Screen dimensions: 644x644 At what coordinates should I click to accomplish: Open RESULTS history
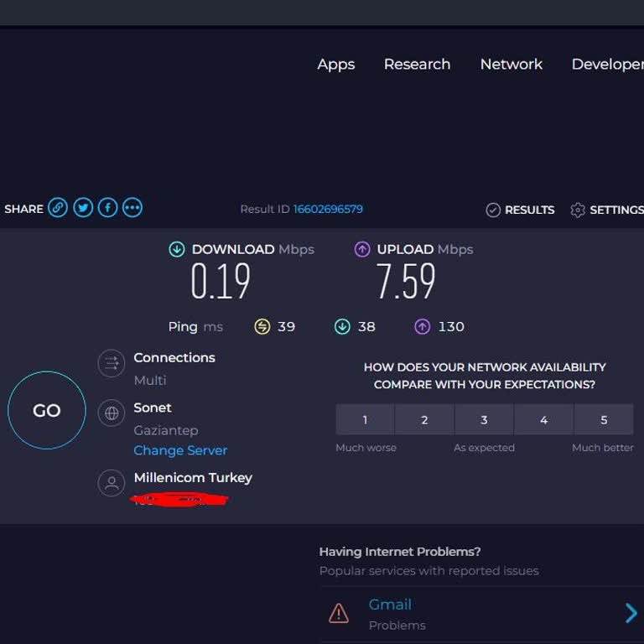(x=529, y=210)
